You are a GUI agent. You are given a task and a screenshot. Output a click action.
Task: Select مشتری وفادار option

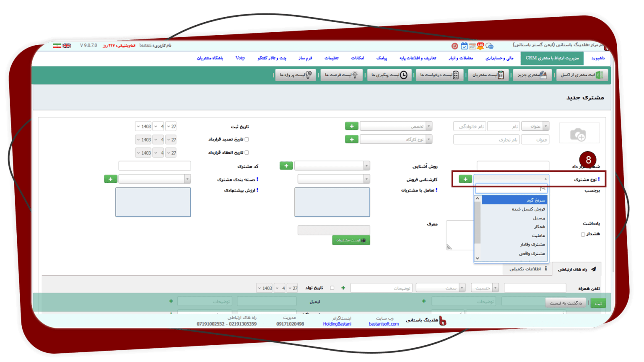514,244
